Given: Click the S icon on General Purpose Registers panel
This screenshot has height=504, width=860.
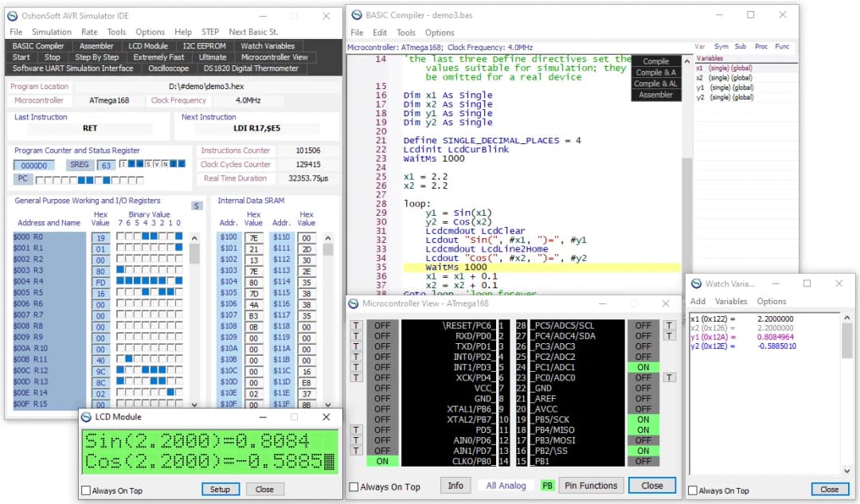Looking at the screenshot, I should point(197,205).
